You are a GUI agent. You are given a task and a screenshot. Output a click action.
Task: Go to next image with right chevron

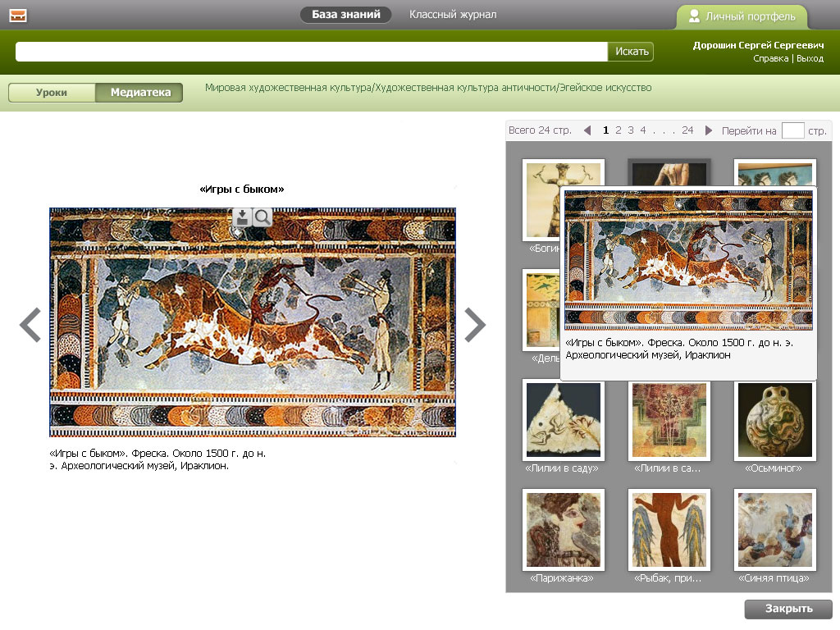475,325
